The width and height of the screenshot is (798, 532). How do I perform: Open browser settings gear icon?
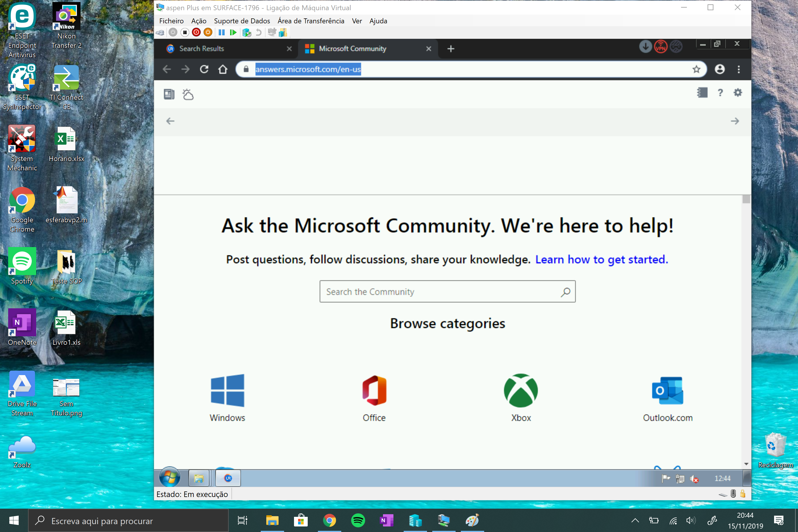738,93
